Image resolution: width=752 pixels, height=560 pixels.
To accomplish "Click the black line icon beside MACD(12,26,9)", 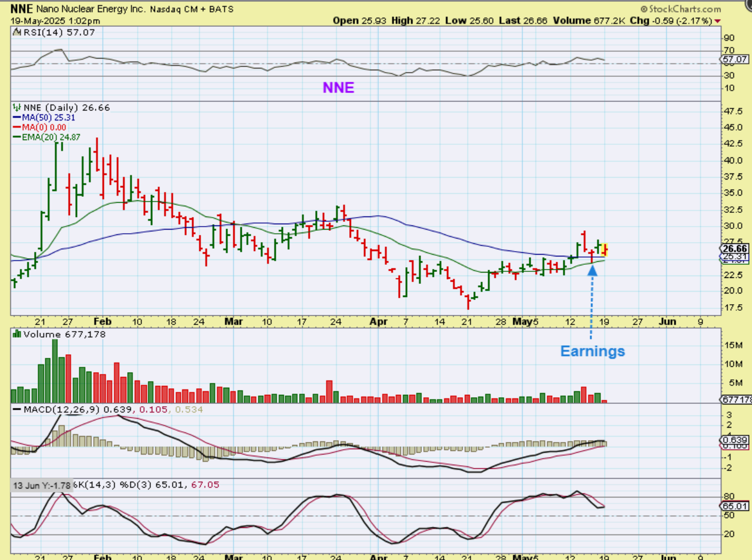I will click(16, 410).
